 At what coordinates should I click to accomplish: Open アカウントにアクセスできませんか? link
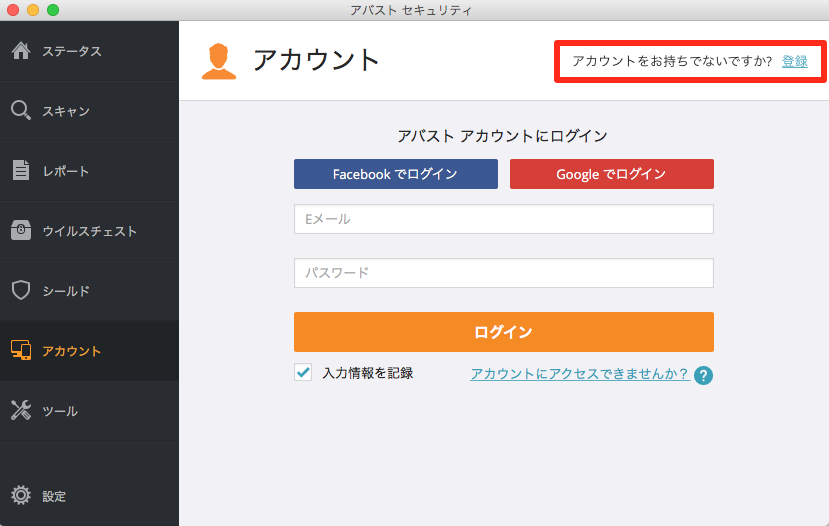click(x=580, y=374)
